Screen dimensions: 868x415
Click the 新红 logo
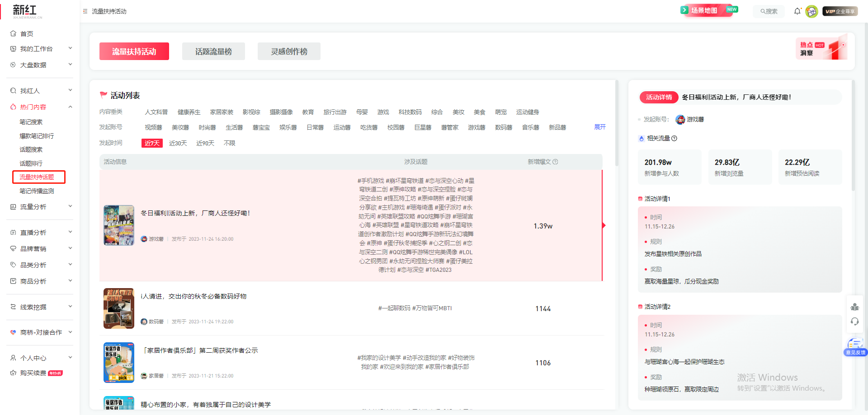coord(27,11)
